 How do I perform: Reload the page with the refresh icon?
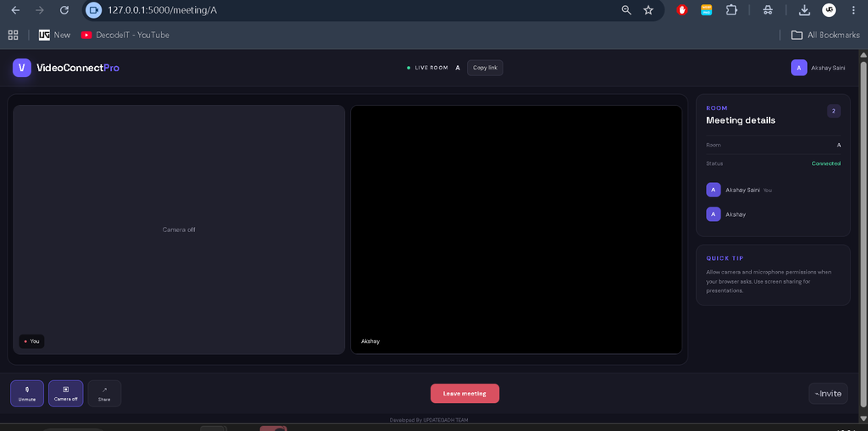click(64, 10)
